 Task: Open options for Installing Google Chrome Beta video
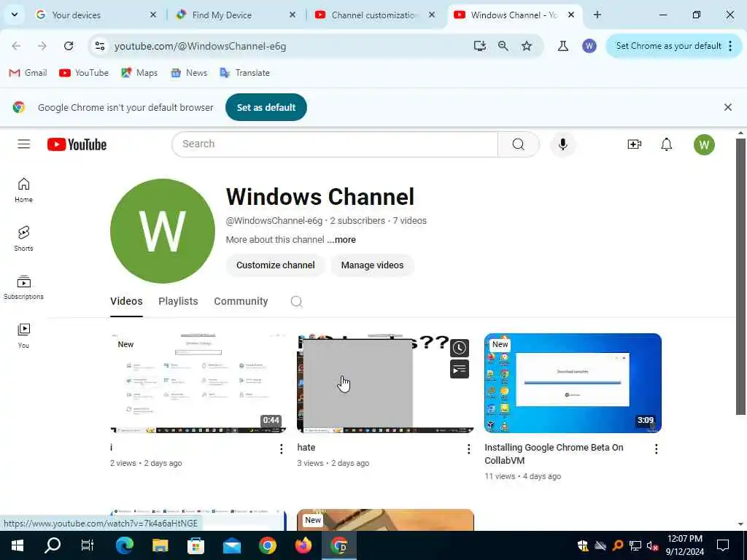[656, 448]
